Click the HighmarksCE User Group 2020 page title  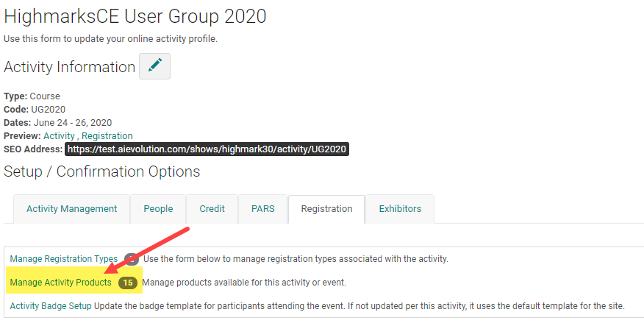coord(135,15)
